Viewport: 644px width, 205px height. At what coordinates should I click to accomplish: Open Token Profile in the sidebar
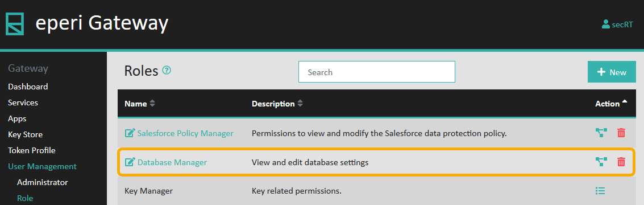[32, 150]
